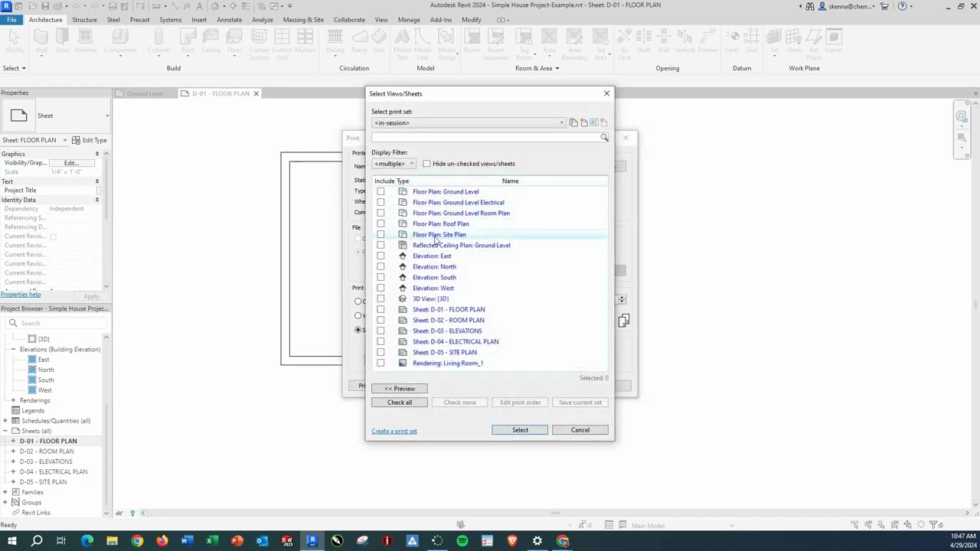This screenshot has height=551, width=980.
Task: Check the Rendering: Living Room_1 box
Action: [381, 364]
